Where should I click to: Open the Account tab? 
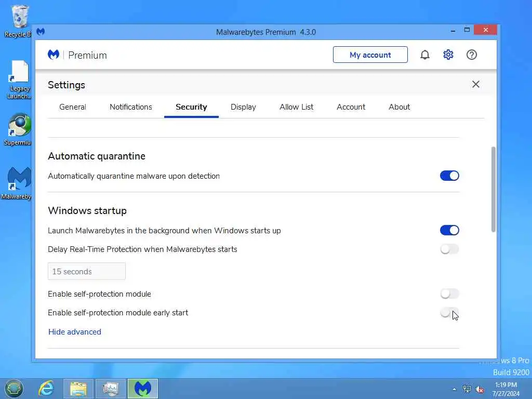[x=351, y=107]
